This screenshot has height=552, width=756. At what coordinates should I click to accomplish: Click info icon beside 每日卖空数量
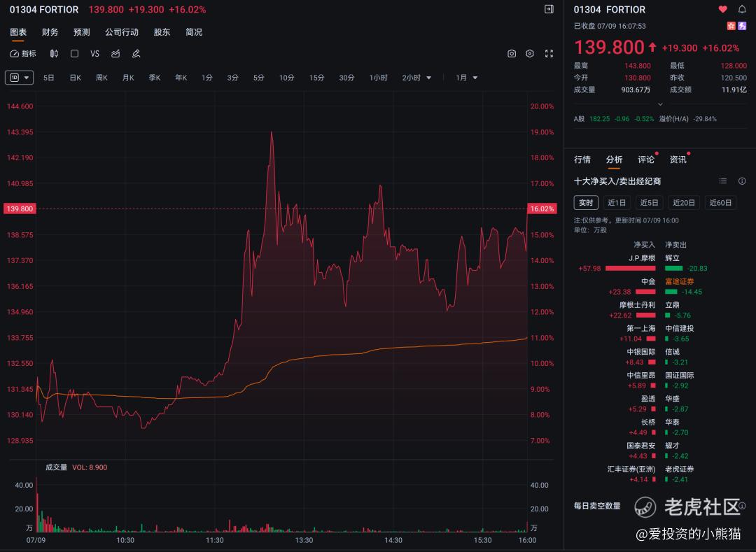tap(743, 506)
